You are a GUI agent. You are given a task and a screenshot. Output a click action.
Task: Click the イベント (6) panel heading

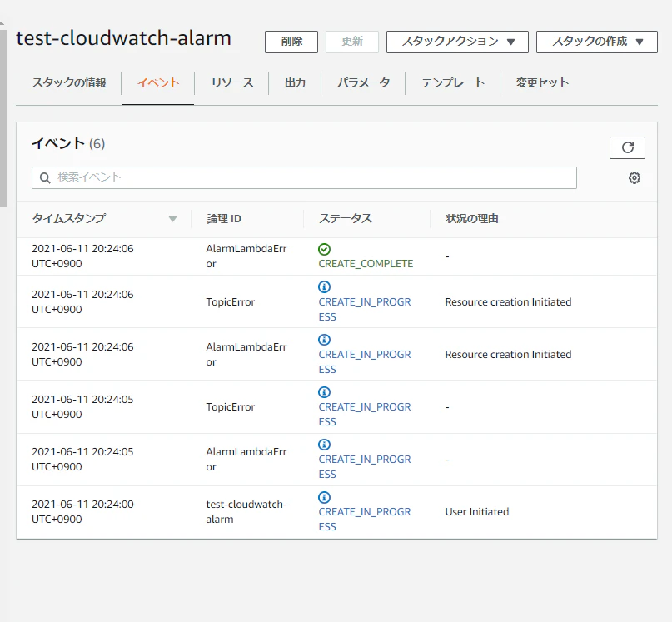68,143
